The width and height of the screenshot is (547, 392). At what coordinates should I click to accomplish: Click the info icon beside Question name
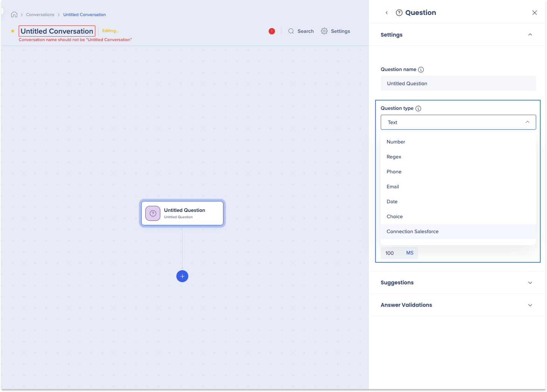click(x=421, y=70)
